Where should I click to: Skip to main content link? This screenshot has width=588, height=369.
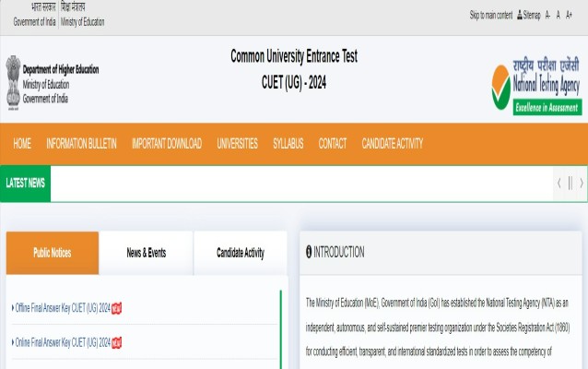click(x=491, y=15)
